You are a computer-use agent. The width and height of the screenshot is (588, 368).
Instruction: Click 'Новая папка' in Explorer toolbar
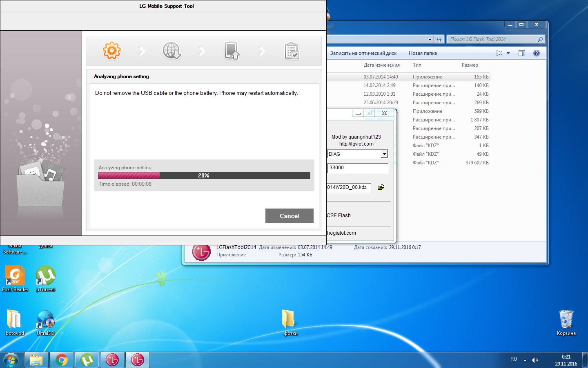tap(423, 53)
